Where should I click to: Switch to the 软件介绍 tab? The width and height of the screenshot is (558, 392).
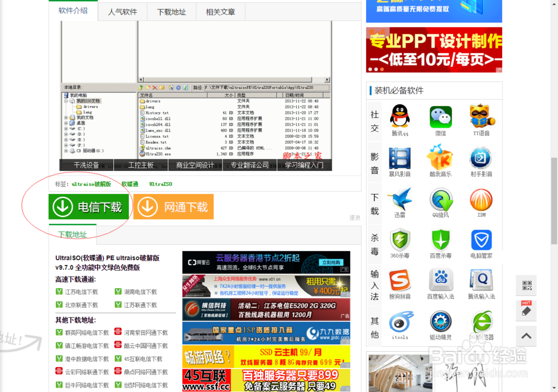tap(73, 11)
